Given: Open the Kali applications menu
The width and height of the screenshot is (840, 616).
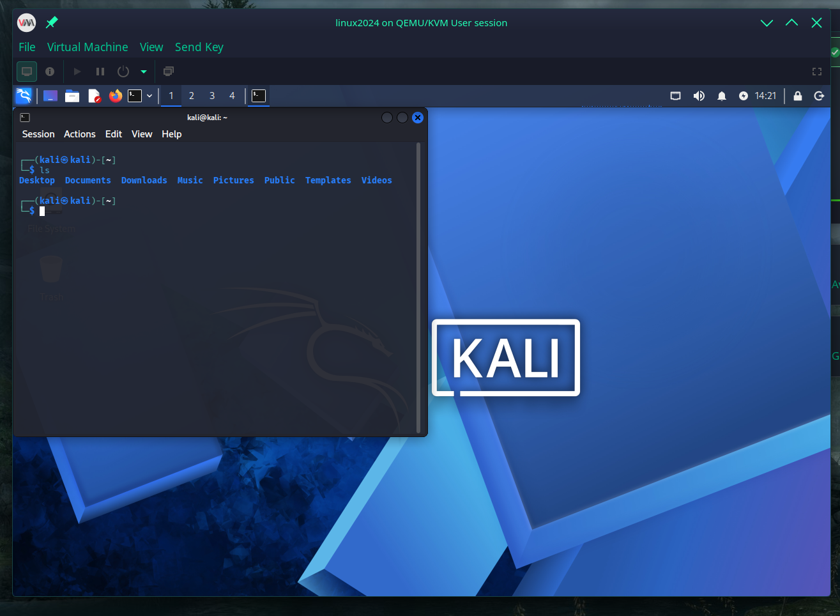Looking at the screenshot, I should point(24,96).
